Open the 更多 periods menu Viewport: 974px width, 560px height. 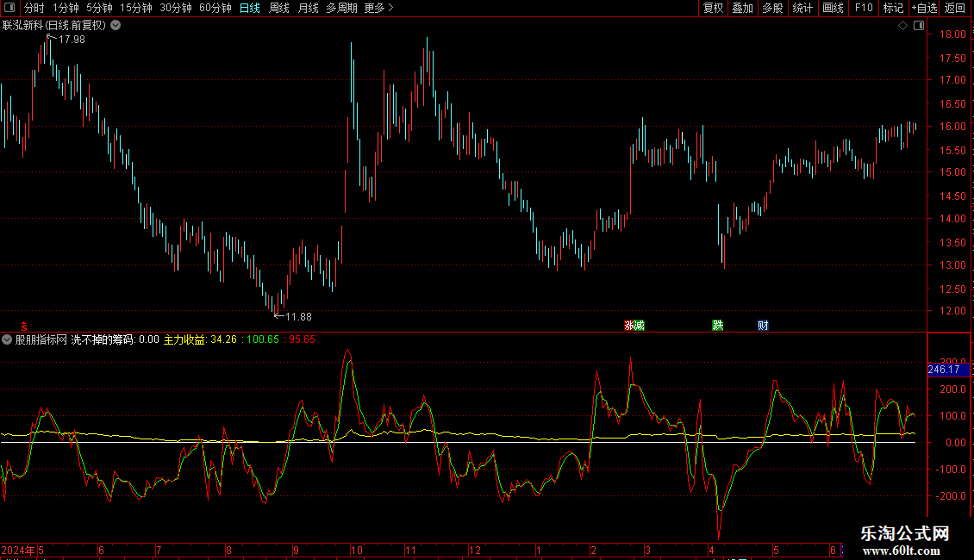pos(378,8)
